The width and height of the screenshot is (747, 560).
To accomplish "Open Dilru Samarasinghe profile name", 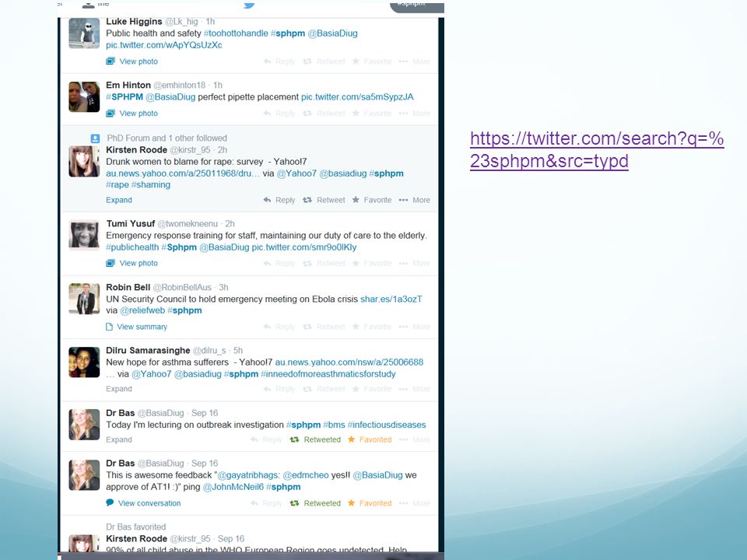I will tap(148, 351).
